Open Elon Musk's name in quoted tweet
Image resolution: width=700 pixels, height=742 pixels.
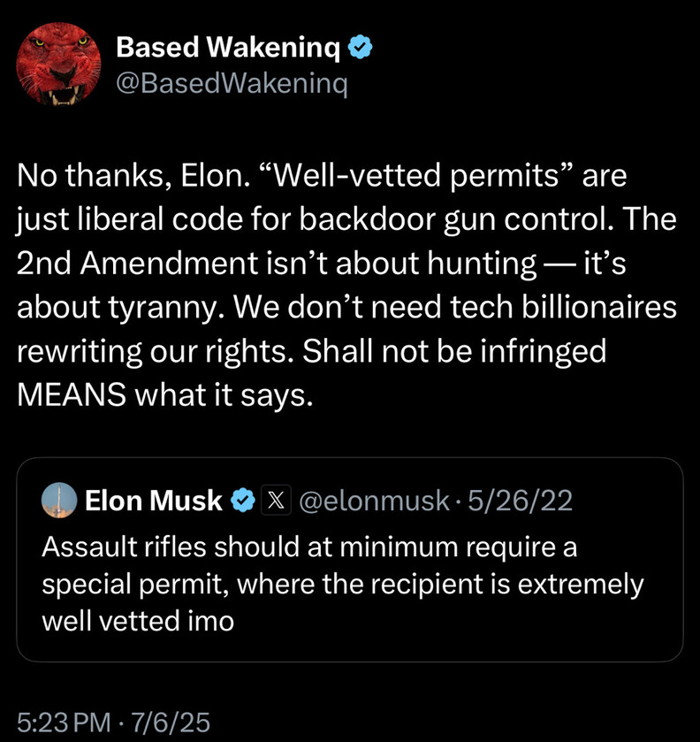click(154, 501)
